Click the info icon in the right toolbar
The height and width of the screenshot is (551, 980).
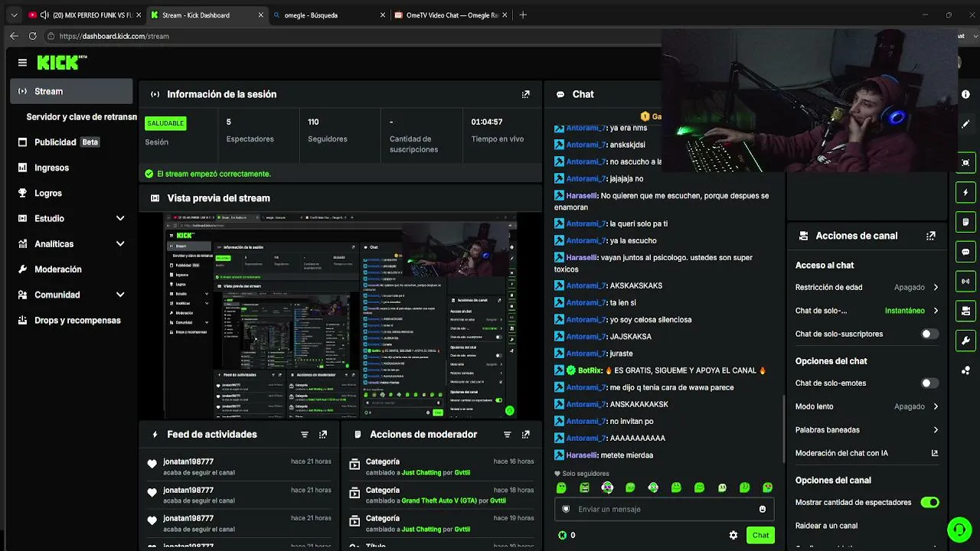965,94
